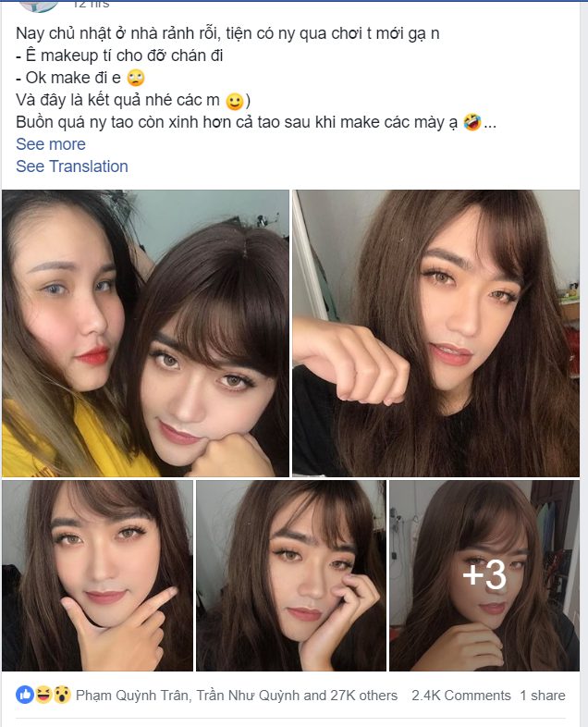
Task: View the "27K others" reactions list
Action: tap(364, 696)
